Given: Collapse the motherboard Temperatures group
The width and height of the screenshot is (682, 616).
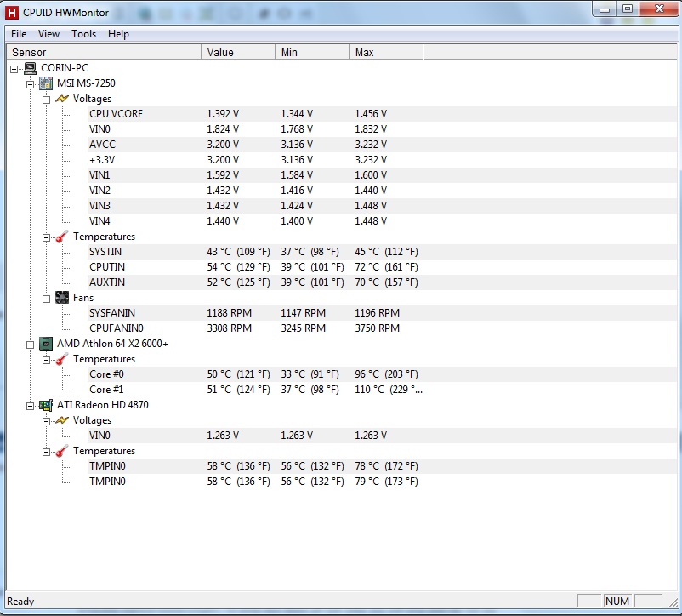Looking at the screenshot, I should [x=46, y=237].
